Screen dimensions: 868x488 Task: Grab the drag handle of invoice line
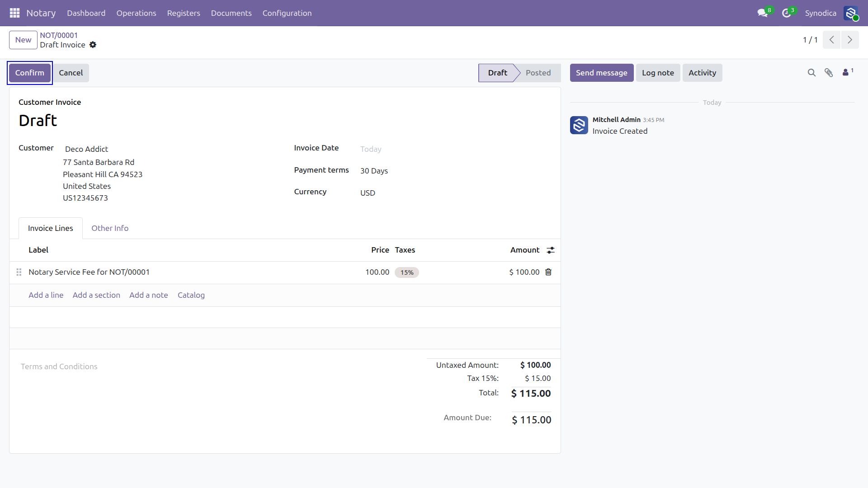coord(19,272)
